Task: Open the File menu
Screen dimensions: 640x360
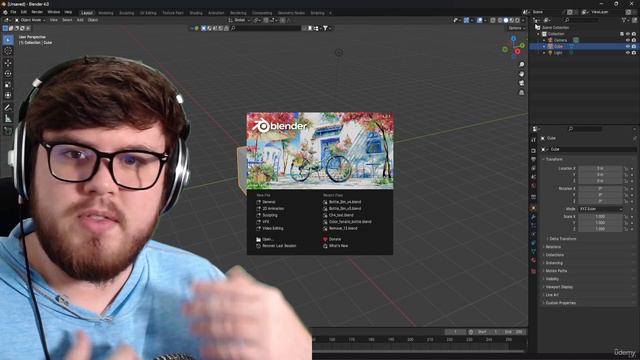Action: [x=13, y=12]
